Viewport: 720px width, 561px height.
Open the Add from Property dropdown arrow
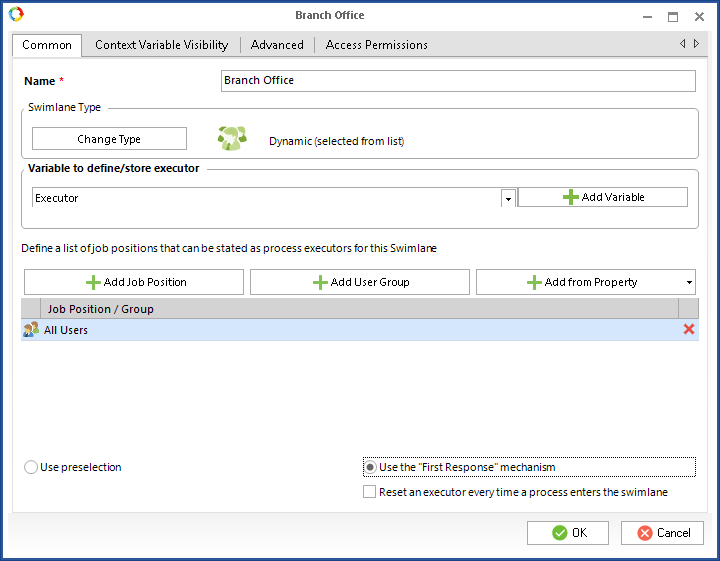click(688, 283)
